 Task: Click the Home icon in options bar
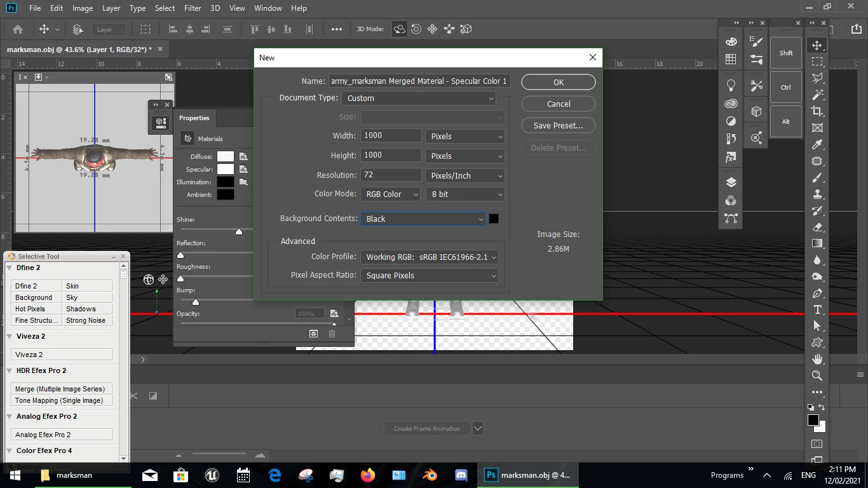pos(18,29)
